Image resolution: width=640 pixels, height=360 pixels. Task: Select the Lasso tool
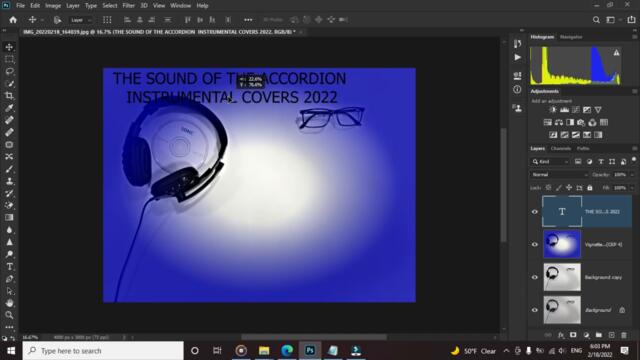pos(9,71)
